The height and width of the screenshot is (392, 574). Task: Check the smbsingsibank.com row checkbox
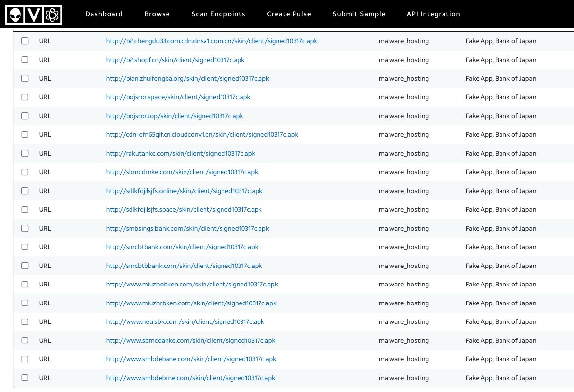25,228
